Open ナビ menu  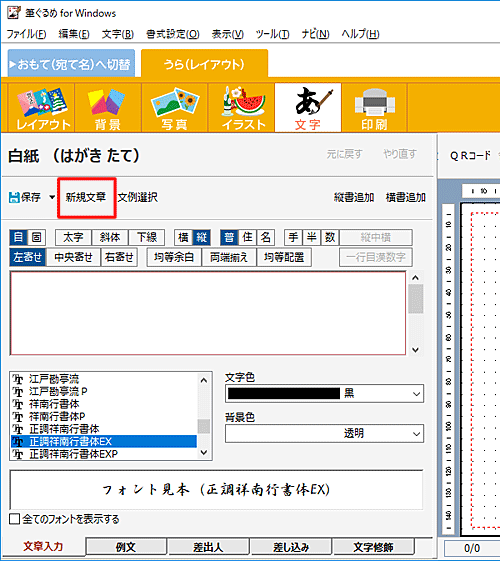[x=315, y=34]
